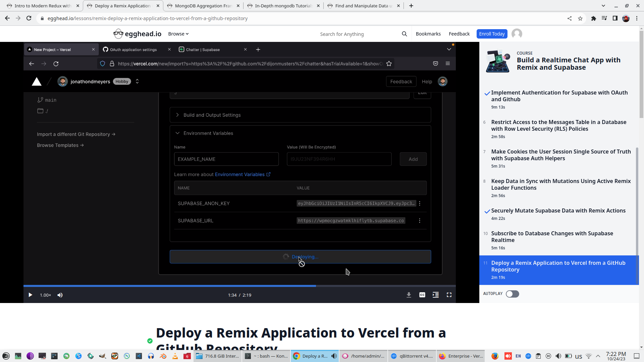
Task: Open the Bookmarks menu item
Action: [x=428, y=34]
